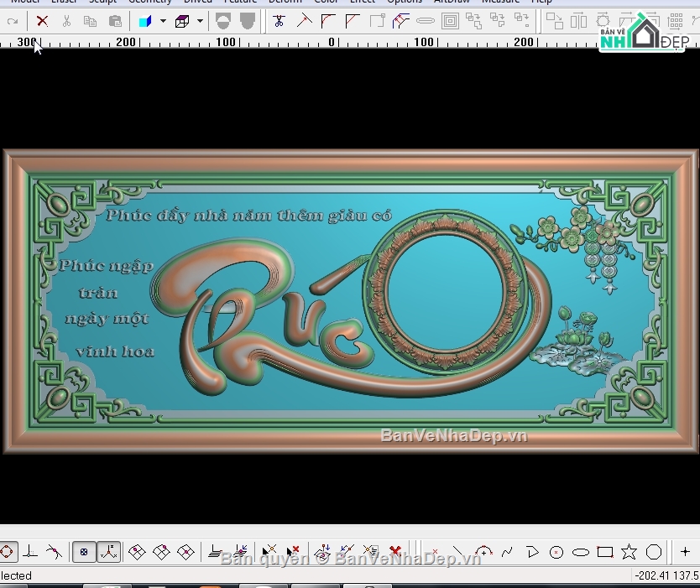This screenshot has width=700, height=588.
Task: Select the scissors trim tool
Action: [279, 21]
